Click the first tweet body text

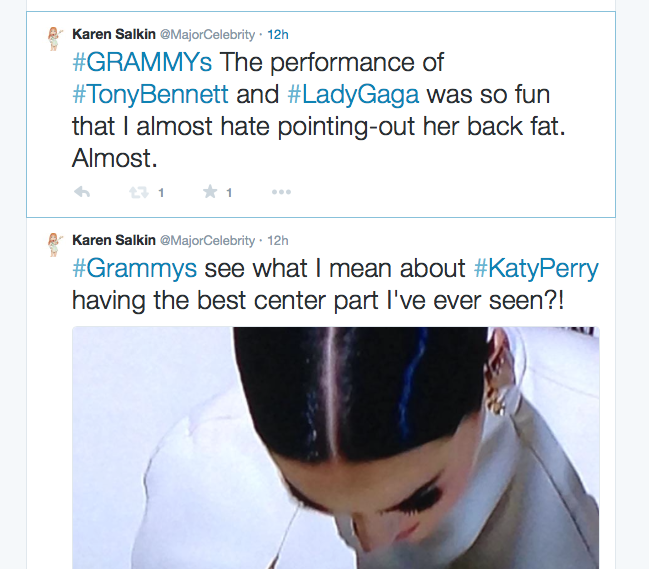(x=319, y=110)
